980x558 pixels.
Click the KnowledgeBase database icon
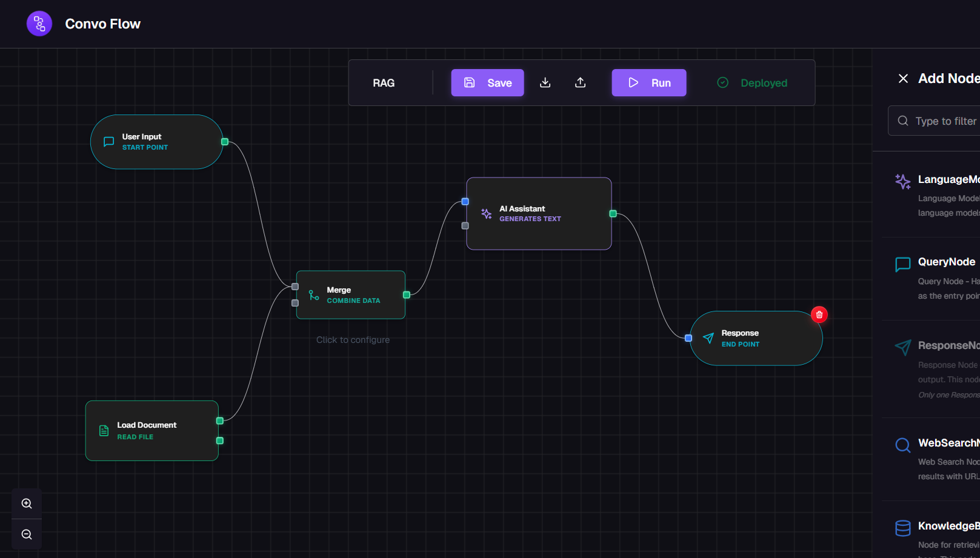point(902,528)
